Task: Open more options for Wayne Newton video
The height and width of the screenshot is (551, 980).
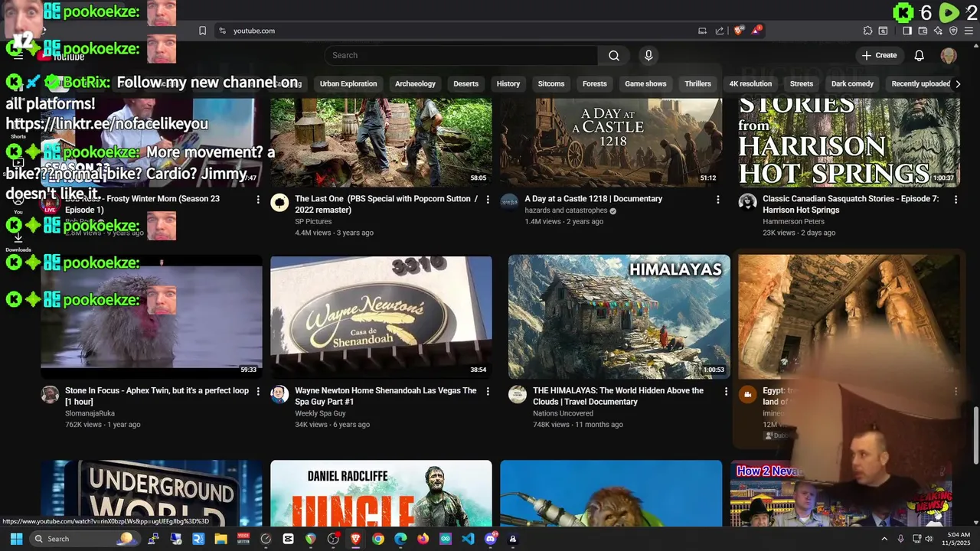Action: (488, 391)
